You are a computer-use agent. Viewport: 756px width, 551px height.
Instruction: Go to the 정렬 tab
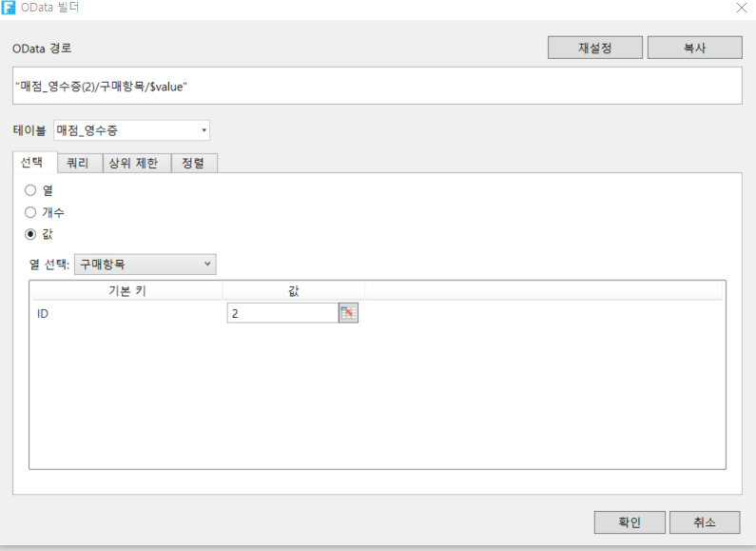[194, 163]
